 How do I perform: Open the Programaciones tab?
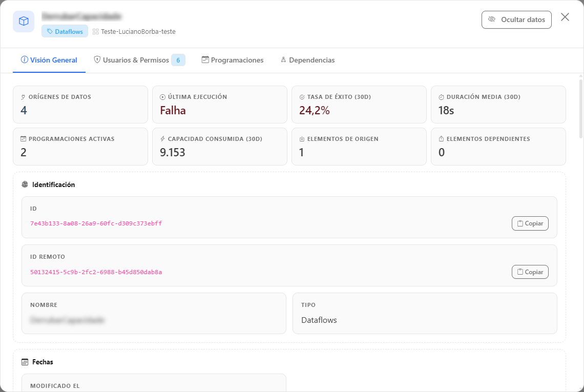(x=233, y=60)
